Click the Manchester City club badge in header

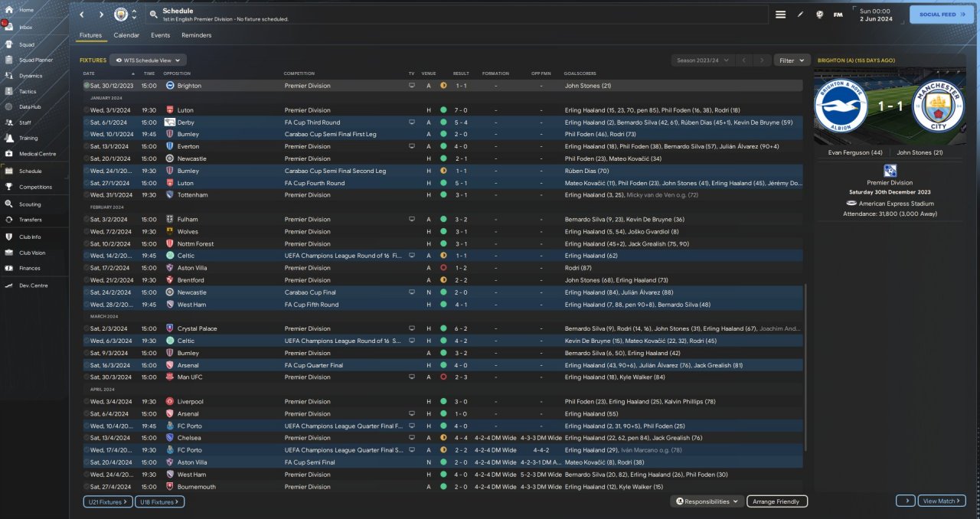121,15
